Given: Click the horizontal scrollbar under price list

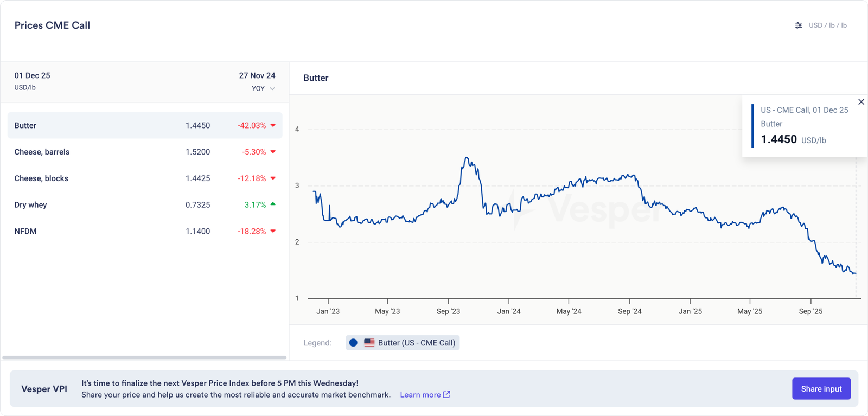Looking at the screenshot, I should pos(144,357).
